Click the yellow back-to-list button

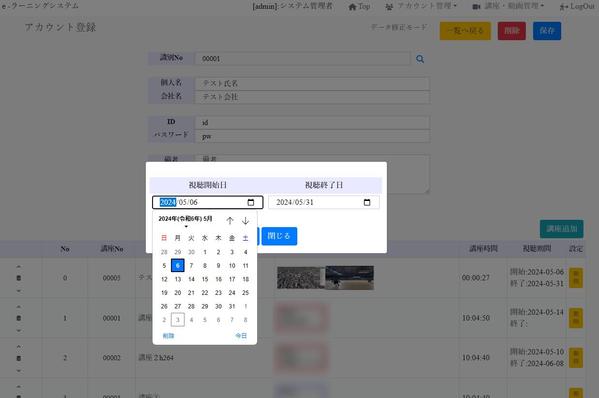point(465,31)
